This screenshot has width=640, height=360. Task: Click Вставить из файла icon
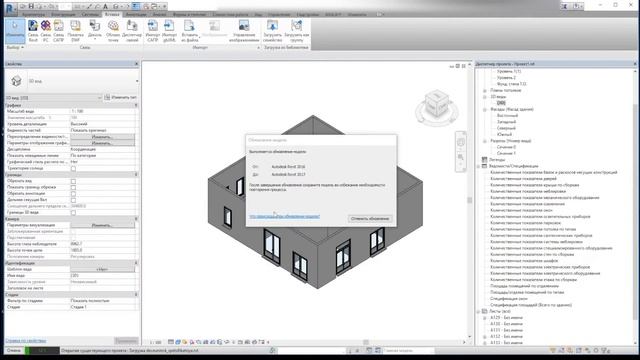pos(189,31)
